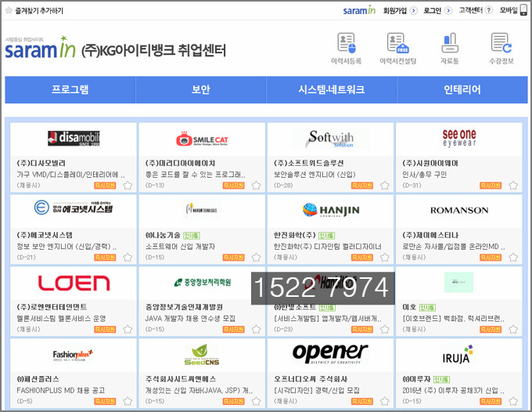Open the disamobili company logo
Viewport: 532px width, 412px height.
(x=74, y=138)
